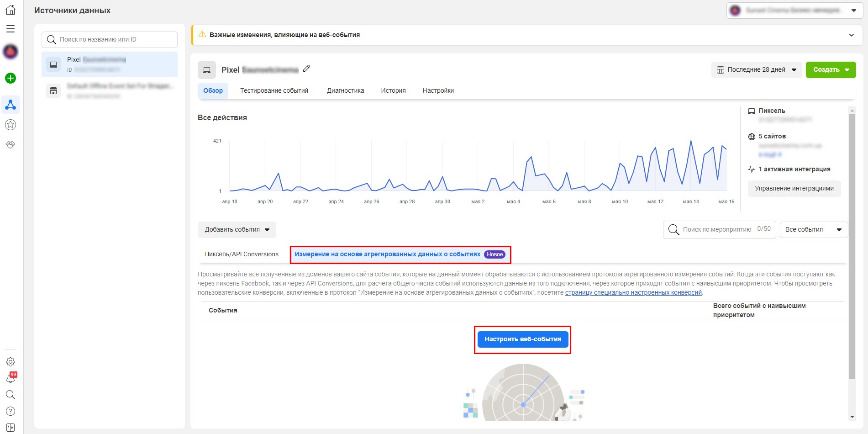Click the blurred site link under 5 сайтов
The width and height of the screenshot is (868, 434).
click(770, 154)
